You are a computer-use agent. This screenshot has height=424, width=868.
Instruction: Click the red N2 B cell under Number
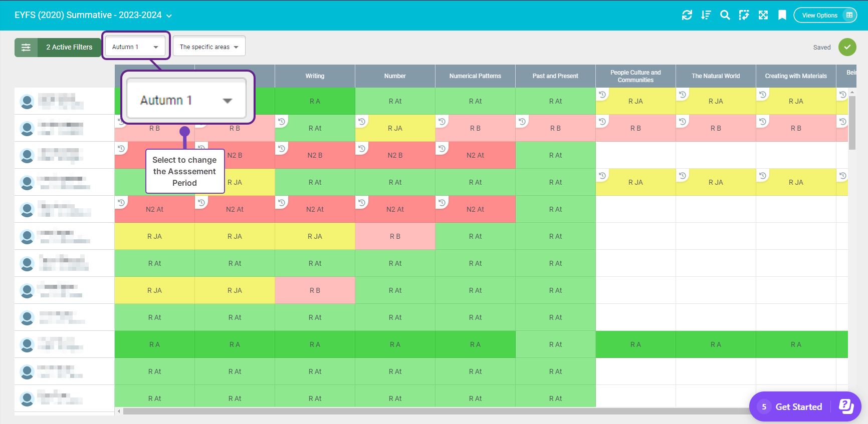point(395,156)
